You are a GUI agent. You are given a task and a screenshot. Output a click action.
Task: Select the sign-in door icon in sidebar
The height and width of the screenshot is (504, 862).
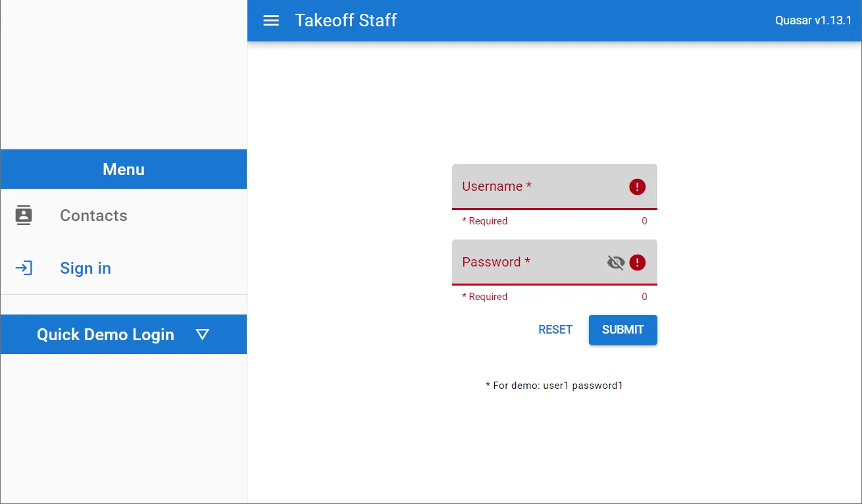[x=24, y=268]
